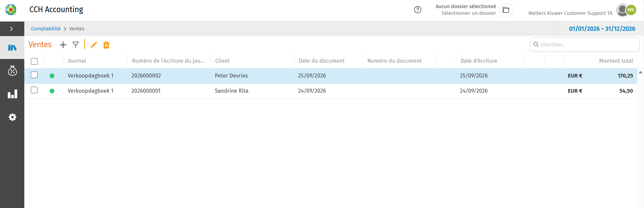Image resolution: width=644 pixels, height=208 pixels.
Task: Open the accounting books sidebar icon
Action: (12, 48)
